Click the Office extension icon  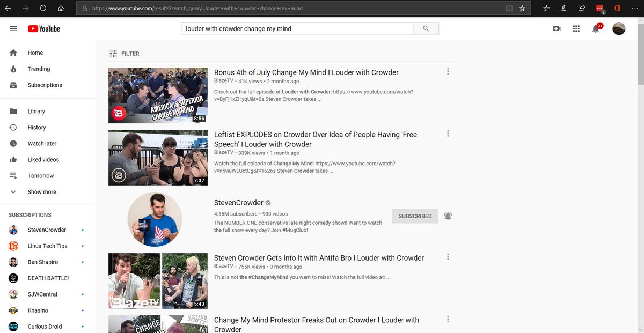617,9
